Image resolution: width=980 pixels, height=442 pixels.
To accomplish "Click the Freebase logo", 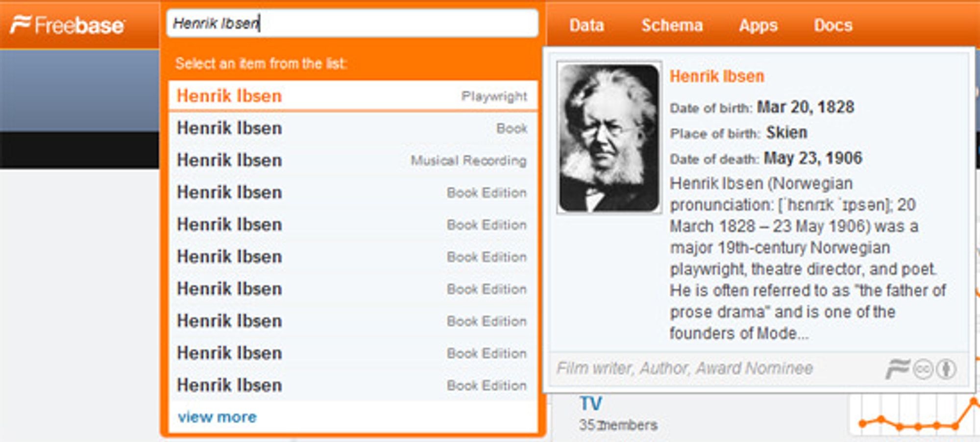I will [x=68, y=25].
